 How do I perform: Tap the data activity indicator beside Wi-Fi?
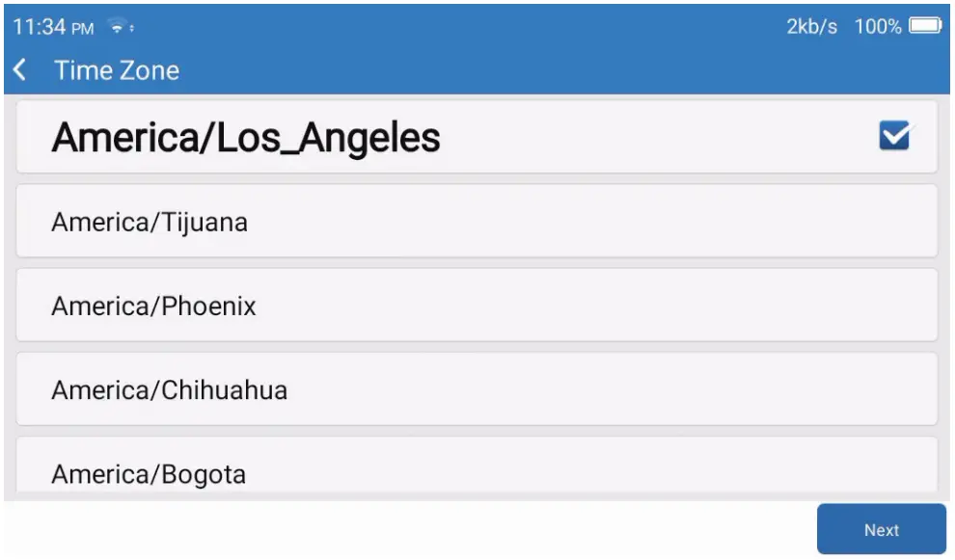click(132, 29)
